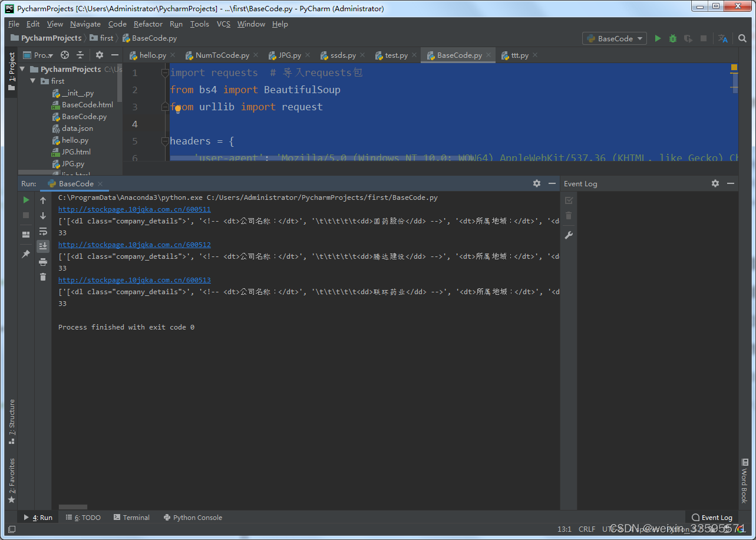
Task: Open the 6: TODO tool window tab
Action: point(83,518)
